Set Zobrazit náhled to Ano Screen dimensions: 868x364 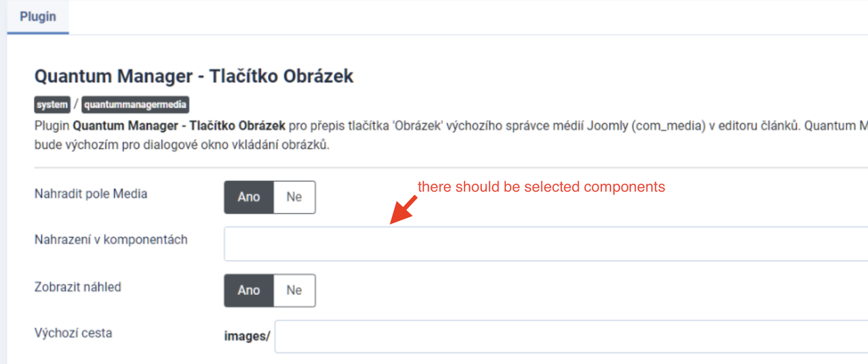(249, 290)
